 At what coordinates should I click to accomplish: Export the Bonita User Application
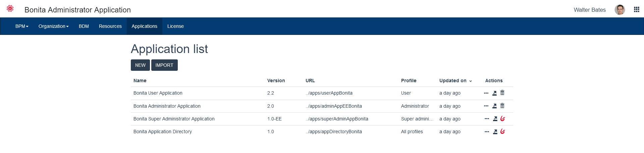494,93
